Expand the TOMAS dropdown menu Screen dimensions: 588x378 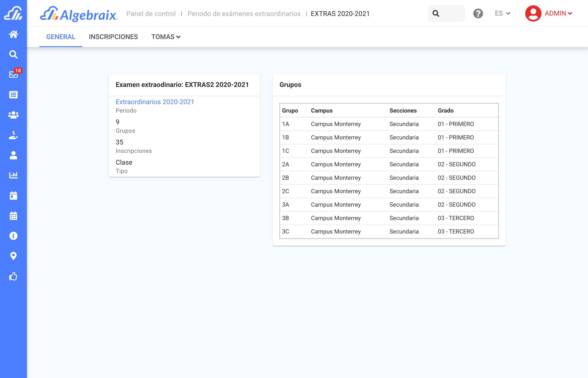click(166, 37)
